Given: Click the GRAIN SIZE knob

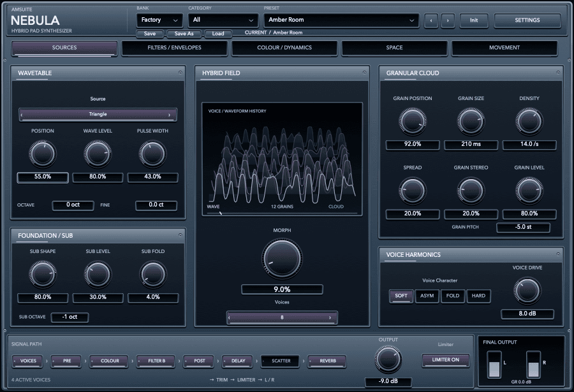Looking at the screenshot, I should pyautogui.click(x=471, y=121).
